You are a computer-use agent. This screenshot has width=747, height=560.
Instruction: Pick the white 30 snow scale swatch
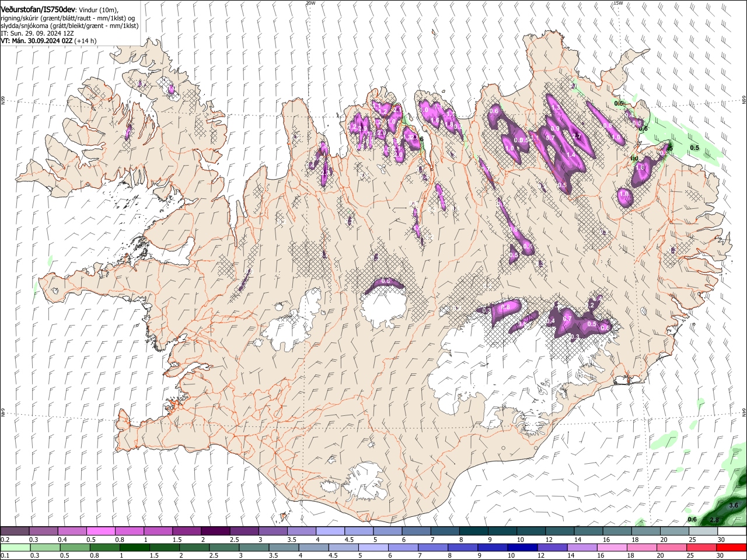(732, 531)
